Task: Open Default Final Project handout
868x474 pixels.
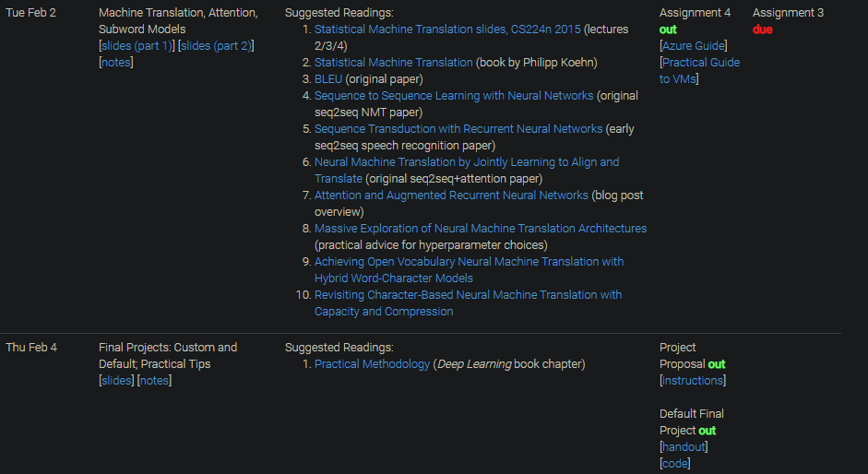Action: [x=684, y=447]
